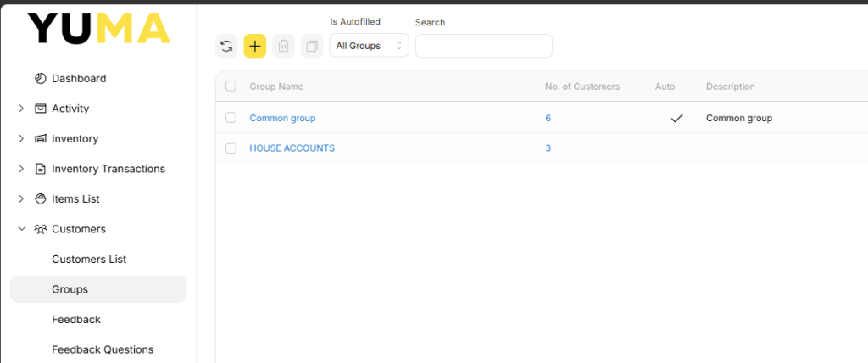This screenshot has height=363, width=868.
Task: Open the HOUSE ACCOUNTS group link
Action: (x=292, y=148)
